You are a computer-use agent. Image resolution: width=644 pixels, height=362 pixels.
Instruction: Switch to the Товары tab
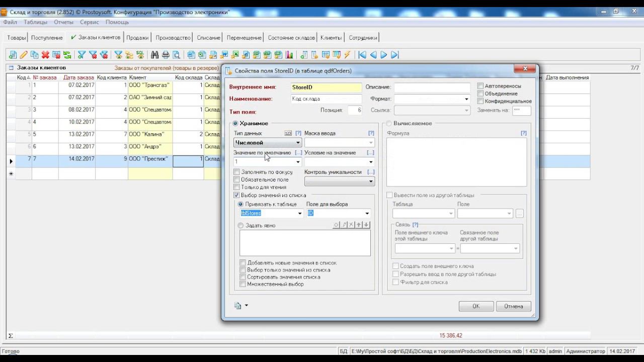click(x=16, y=38)
